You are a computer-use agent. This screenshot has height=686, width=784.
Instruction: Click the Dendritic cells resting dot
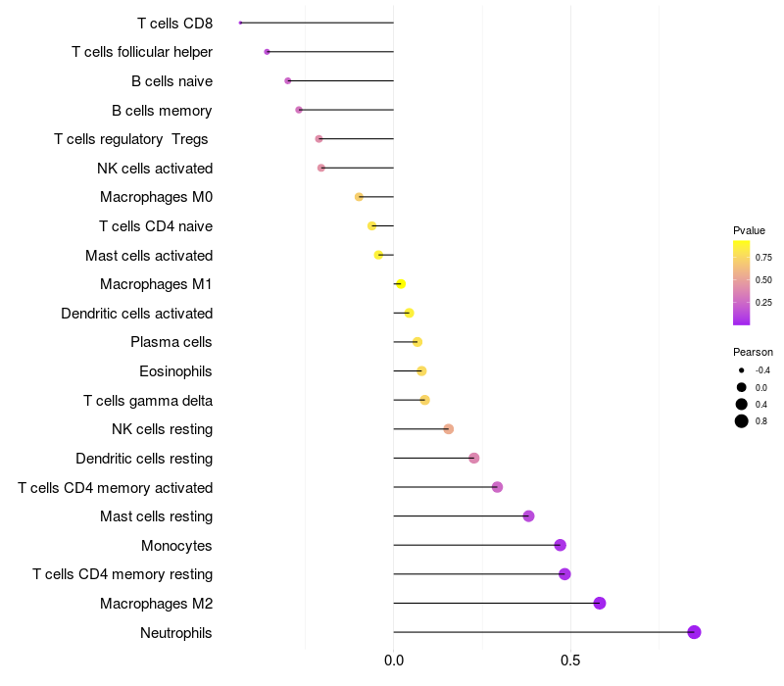[x=473, y=459]
